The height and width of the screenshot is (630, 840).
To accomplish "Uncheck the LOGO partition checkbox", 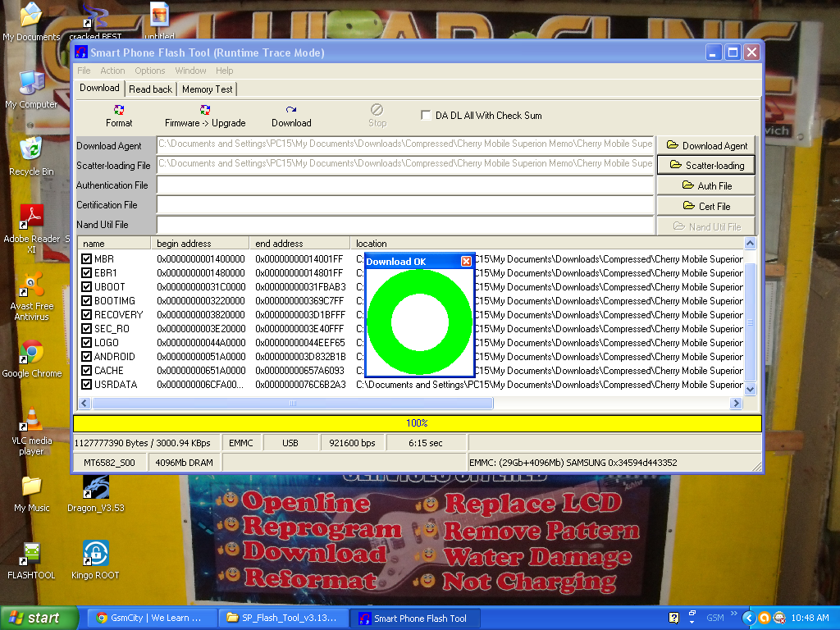I will click(x=86, y=342).
